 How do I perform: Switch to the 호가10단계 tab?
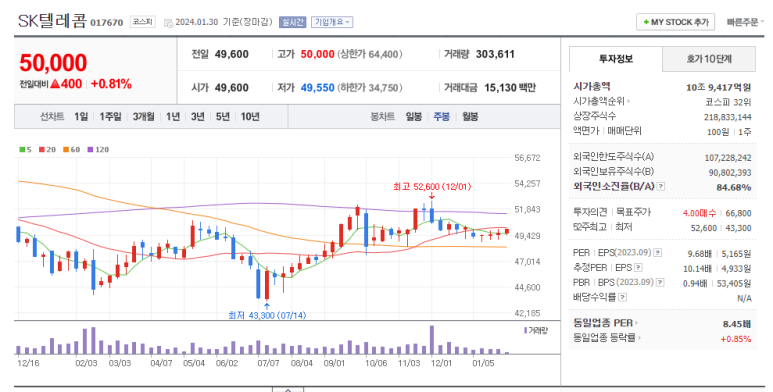[709, 59]
